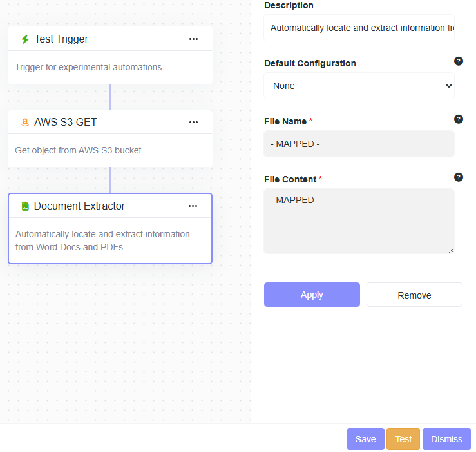Click the Amazon logo on AWS S3 GET
This screenshot has width=476, height=452.
tap(25, 123)
